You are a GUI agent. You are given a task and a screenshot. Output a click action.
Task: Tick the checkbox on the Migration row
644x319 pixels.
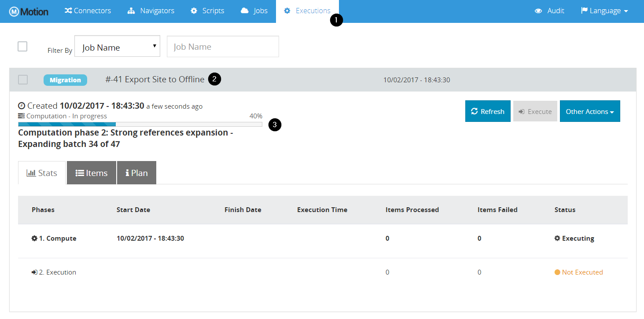(x=22, y=80)
